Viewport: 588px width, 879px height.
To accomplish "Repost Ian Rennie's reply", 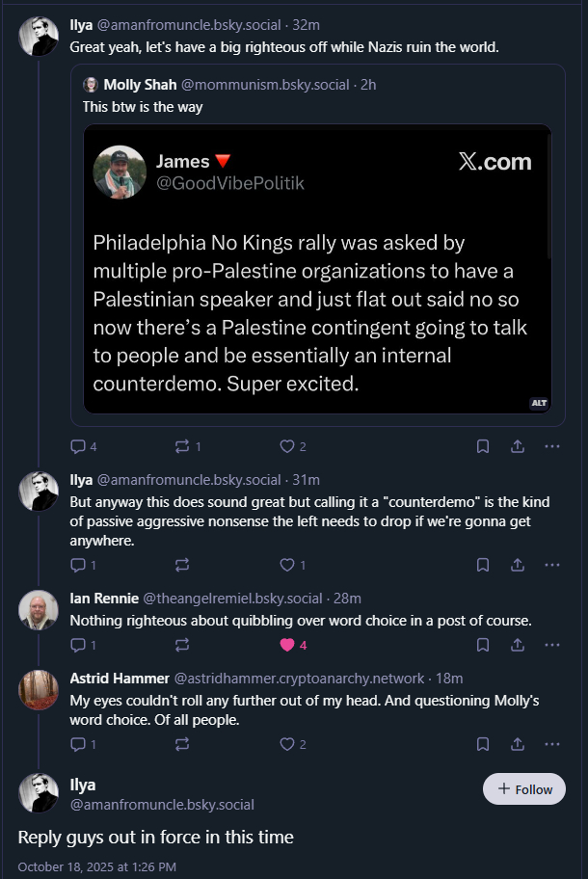I will tap(180, 645).
